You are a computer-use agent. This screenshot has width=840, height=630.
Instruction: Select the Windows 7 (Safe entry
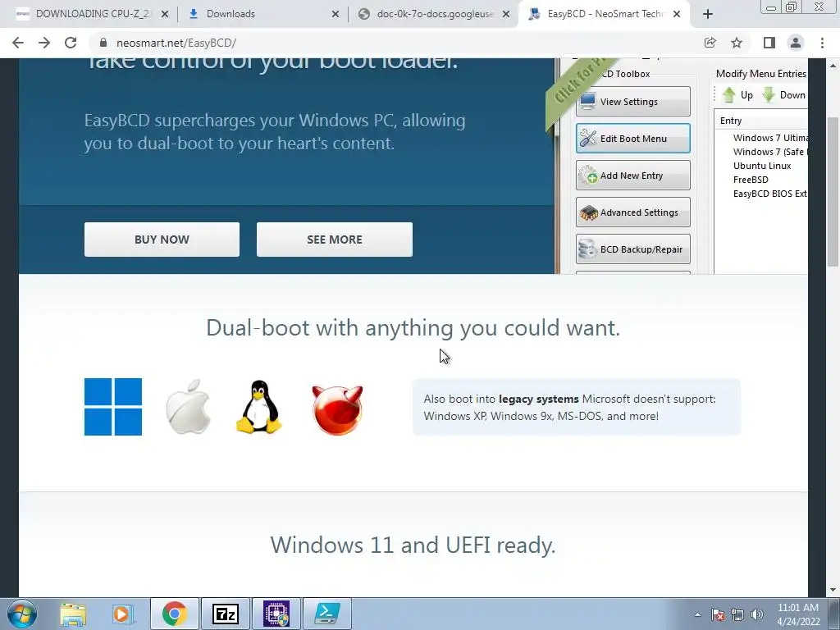point(770,152)
